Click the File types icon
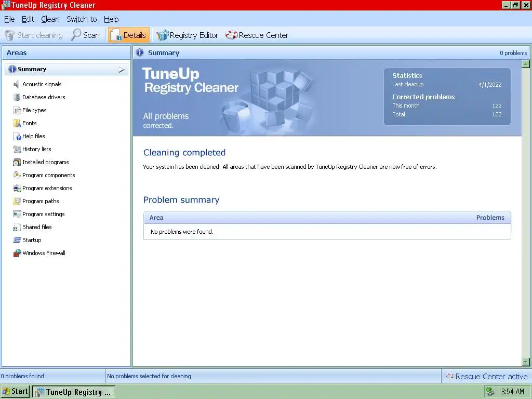 pyautogui.click(x=17, y=110)
